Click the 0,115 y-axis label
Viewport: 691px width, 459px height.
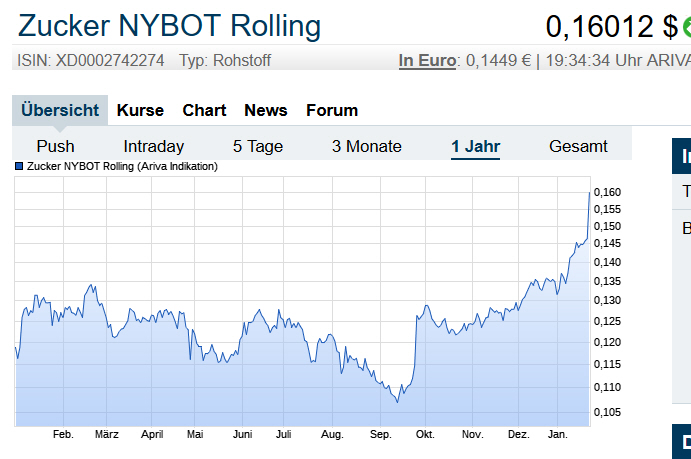click(607, 364)
